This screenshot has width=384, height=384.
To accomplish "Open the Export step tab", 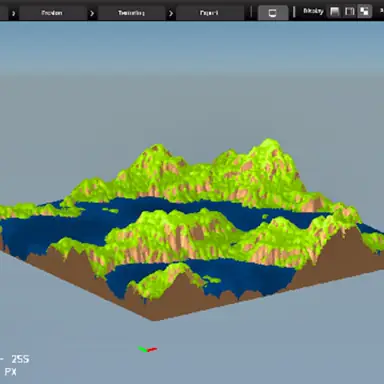I will [x=209, y=13].
